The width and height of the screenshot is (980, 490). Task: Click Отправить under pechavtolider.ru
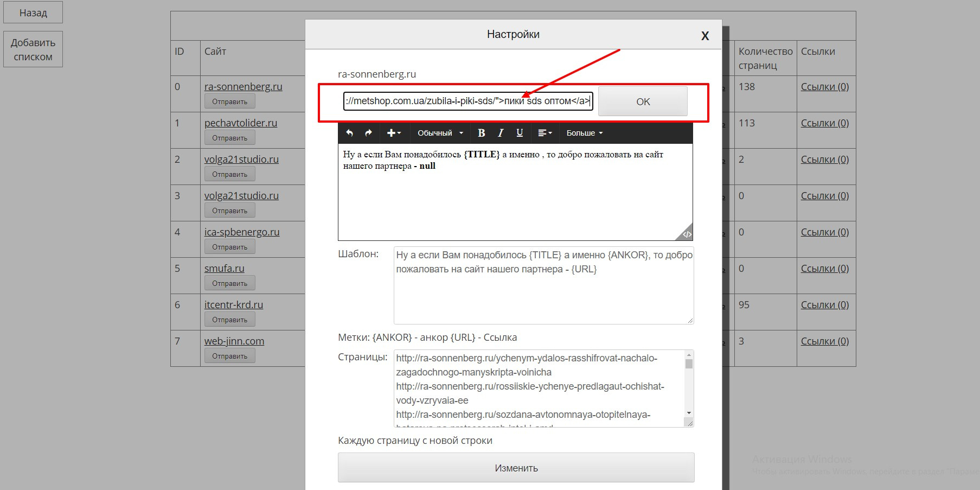click(x=229, y=138)
